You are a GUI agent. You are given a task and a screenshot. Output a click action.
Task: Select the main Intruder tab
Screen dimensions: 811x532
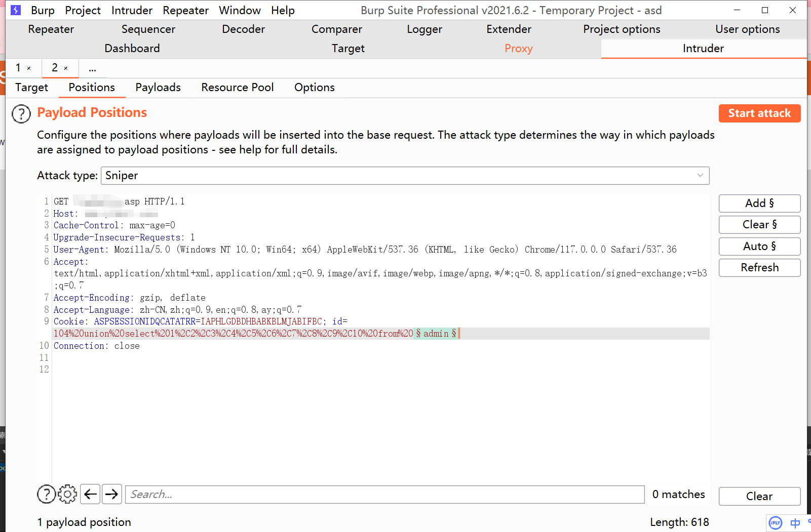click(x=703, y=49)
